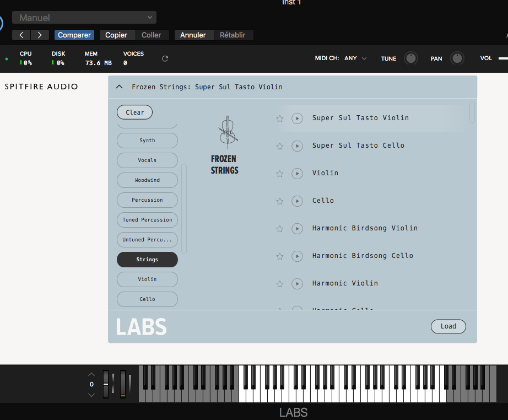Viewport: 508px width, 420px height.
Task: Click the forward navigation arrow
Action: tap(39, 35)
